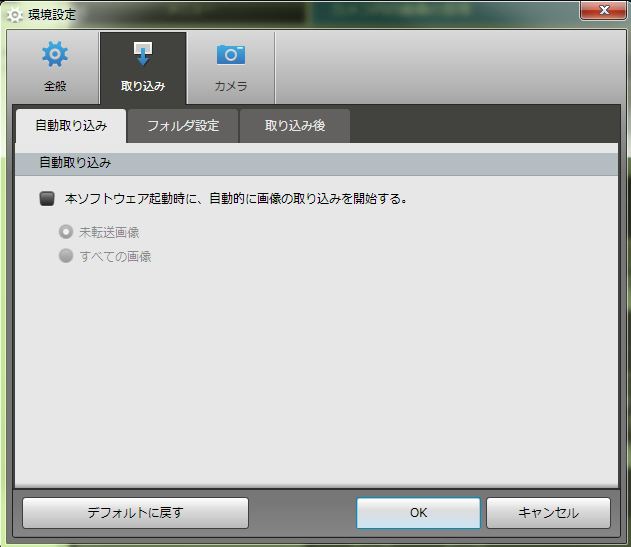Select the 未転送画像 radio button

tap(66, 232)
